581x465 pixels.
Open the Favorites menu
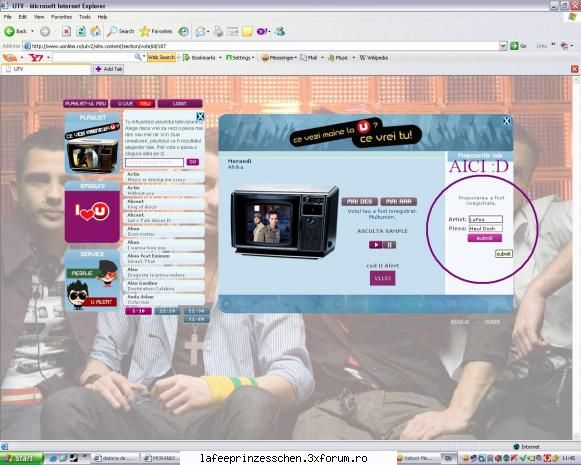62,17
